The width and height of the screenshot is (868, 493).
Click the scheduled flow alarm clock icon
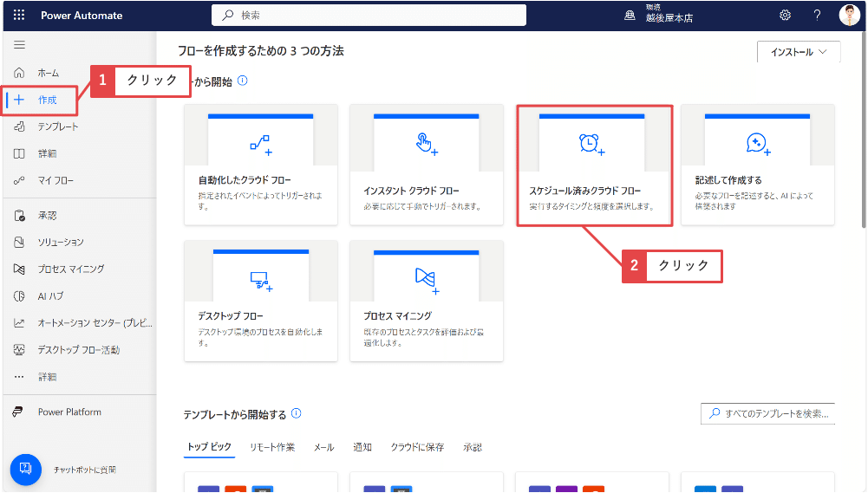591,144
